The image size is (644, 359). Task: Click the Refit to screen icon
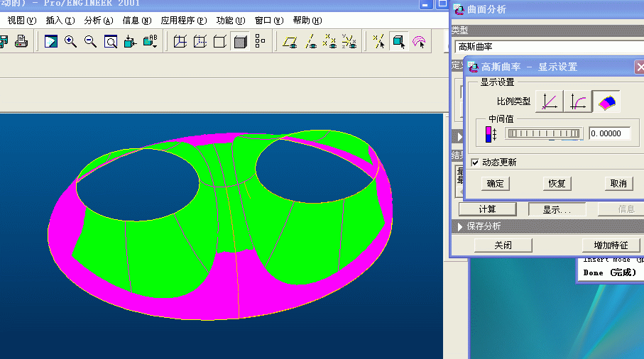coord(111,41)
